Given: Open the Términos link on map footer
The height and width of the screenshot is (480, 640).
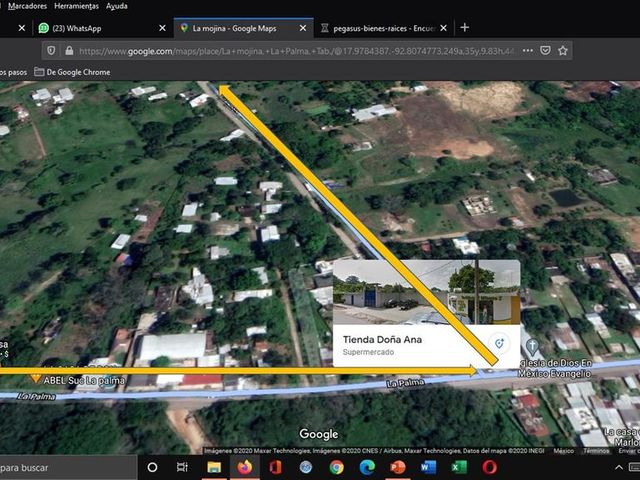Looking at the screenshot, I should [x=596, y=451].
